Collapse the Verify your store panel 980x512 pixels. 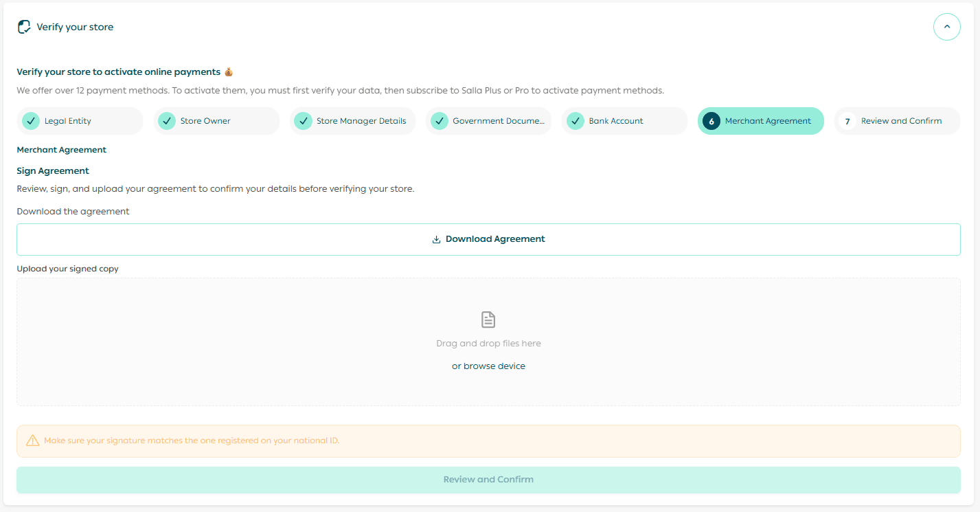click(x=946, y=27)
